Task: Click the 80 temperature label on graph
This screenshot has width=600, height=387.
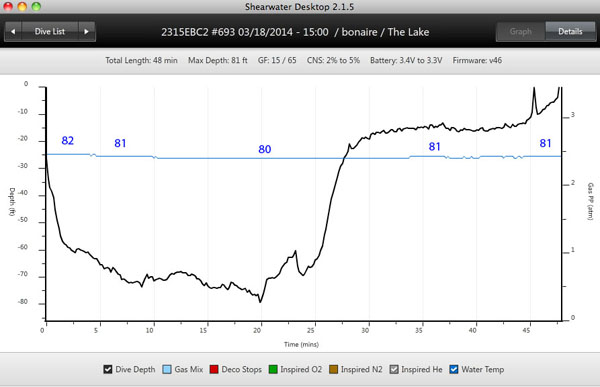Action: pos(265,149)
